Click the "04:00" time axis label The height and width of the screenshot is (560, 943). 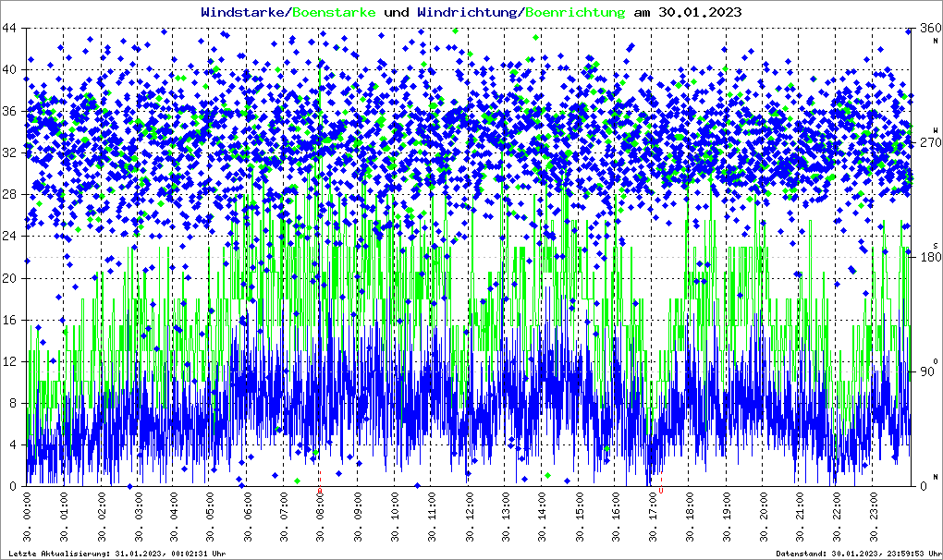[175, 505]
